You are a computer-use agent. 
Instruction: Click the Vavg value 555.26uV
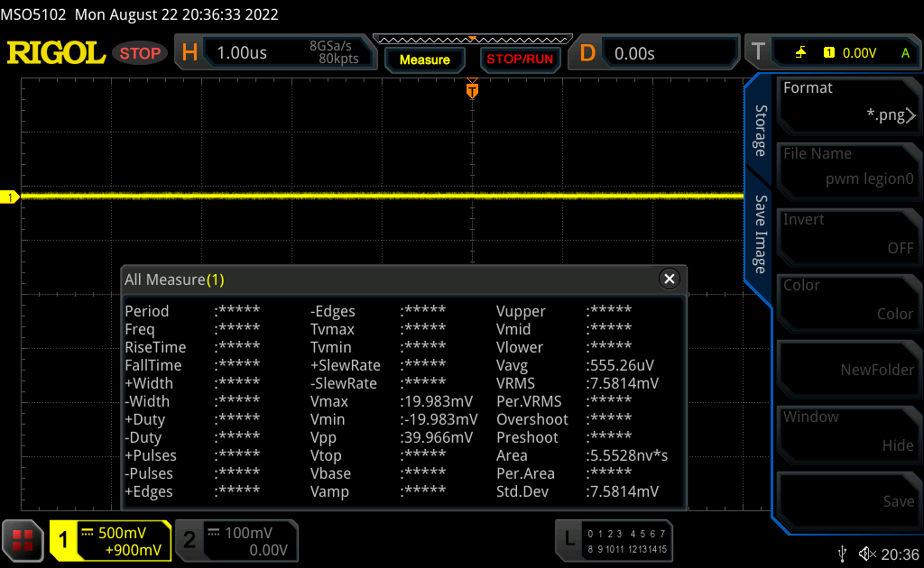[x=621, y=365]
